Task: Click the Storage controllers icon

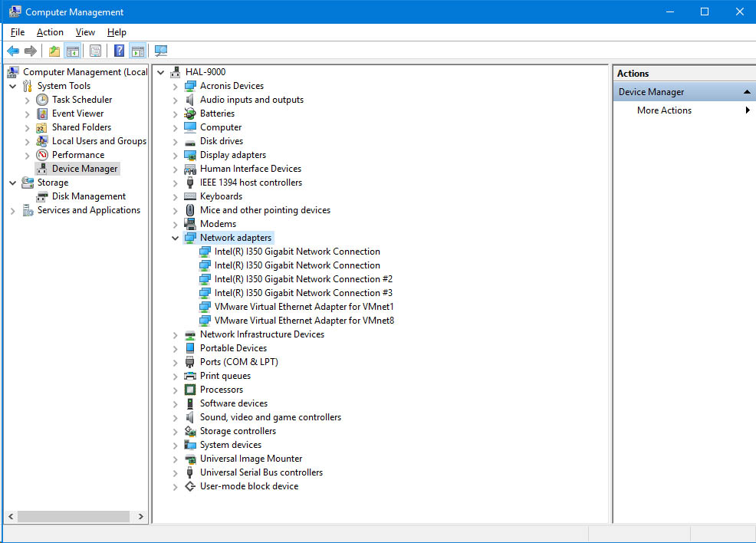Action: [190, 431]
